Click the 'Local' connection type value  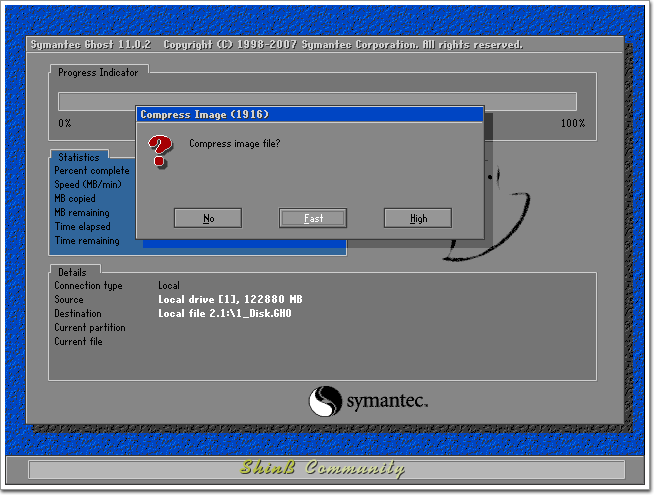point(169,286)
